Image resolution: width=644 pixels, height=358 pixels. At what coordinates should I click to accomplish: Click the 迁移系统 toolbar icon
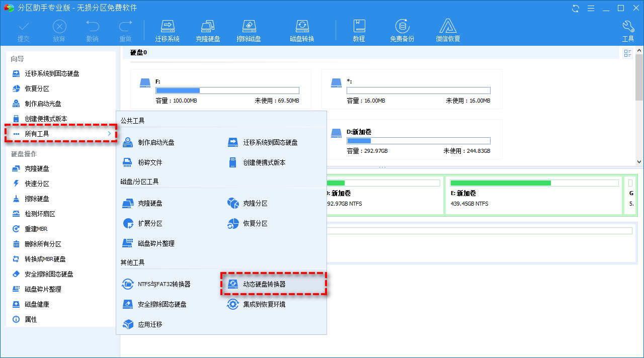click(167, 30)
